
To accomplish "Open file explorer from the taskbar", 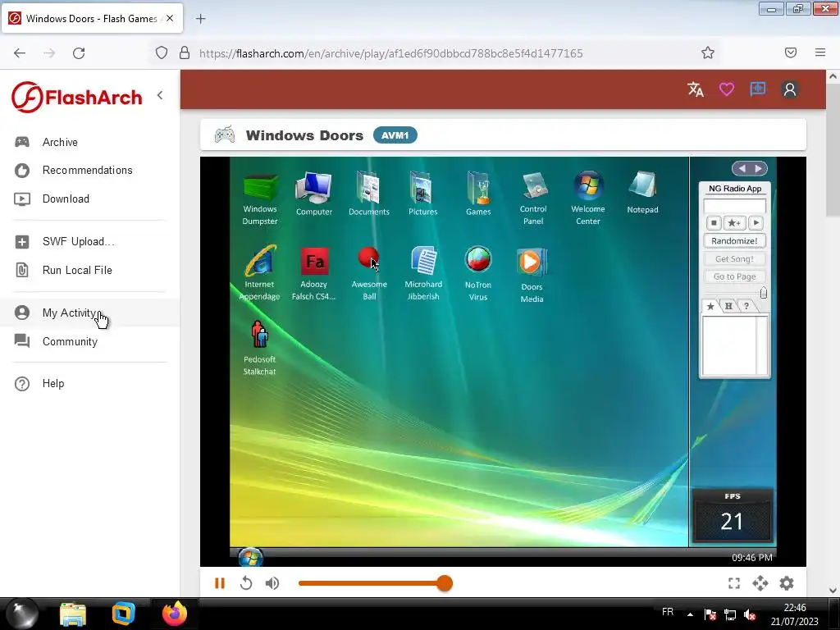I will click(73, 614).
